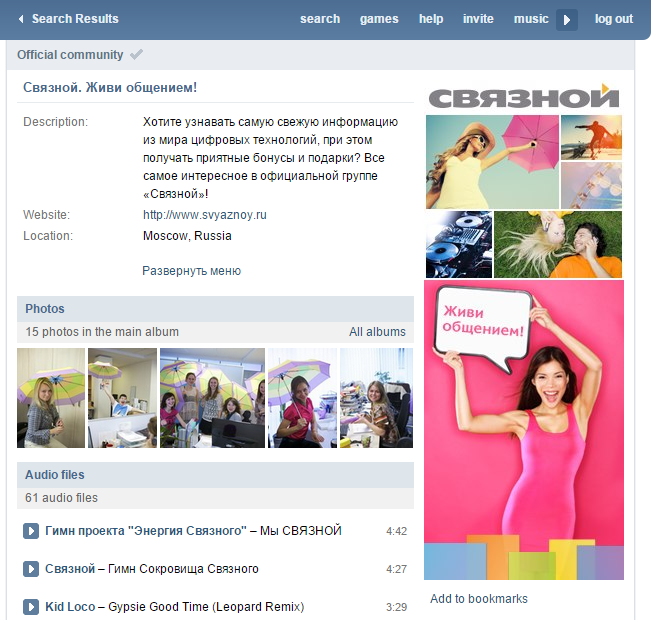The height and width of the screenshot is (620, 656).
Task: Open photo of man waving in office
Action: click(122, 398)
